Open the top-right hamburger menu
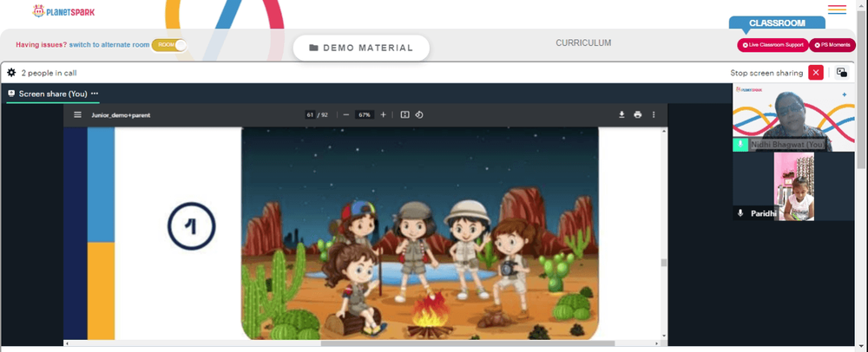This screenshot has height=352, width=868. click(837, 10)
